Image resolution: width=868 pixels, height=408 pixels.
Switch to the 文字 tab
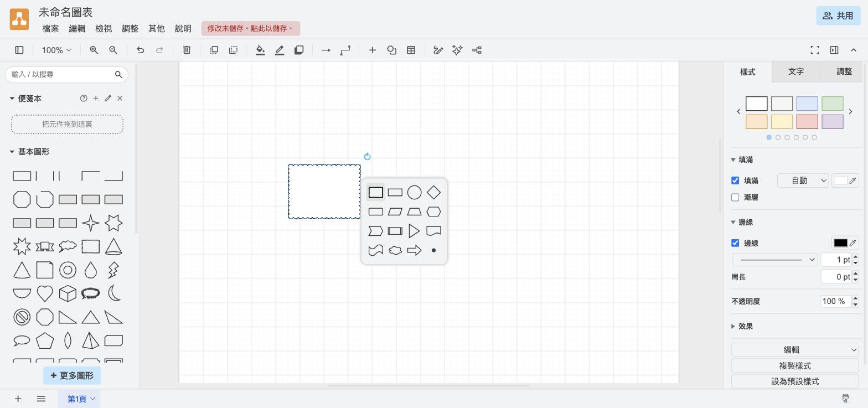point(796,71)
